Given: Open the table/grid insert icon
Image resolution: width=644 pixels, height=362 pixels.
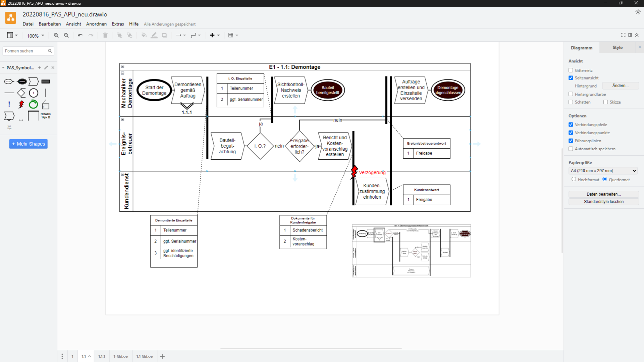Looking at the screenshot, I should pos(231,35).
